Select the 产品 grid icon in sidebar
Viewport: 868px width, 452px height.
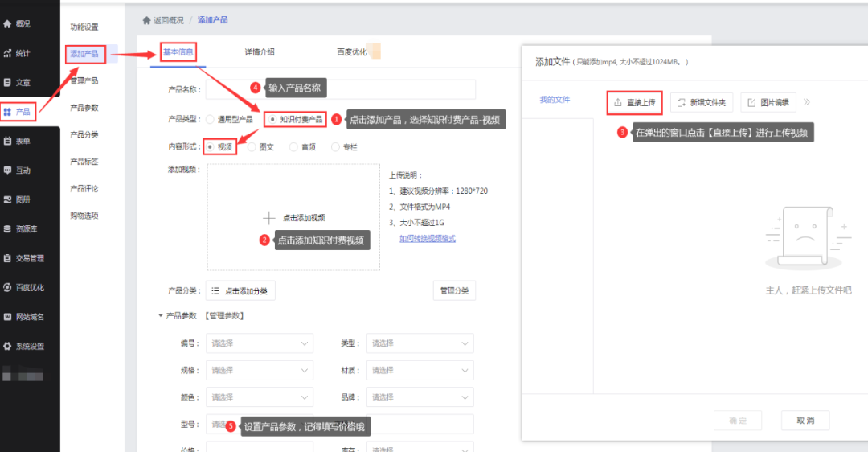point(8,112)
